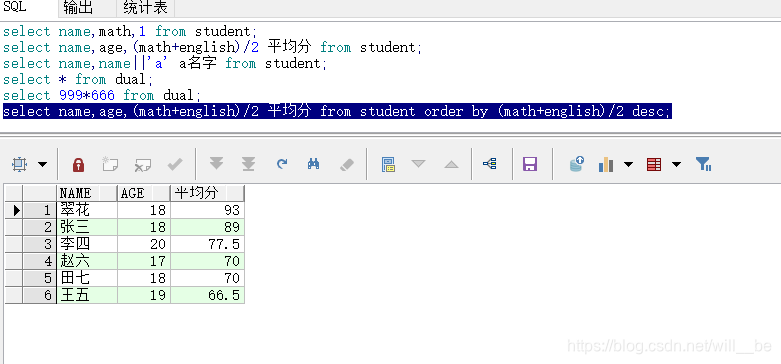Screen dimensions: 781x364
Task: Click the average score cell 93
Action: click(207, 210)
